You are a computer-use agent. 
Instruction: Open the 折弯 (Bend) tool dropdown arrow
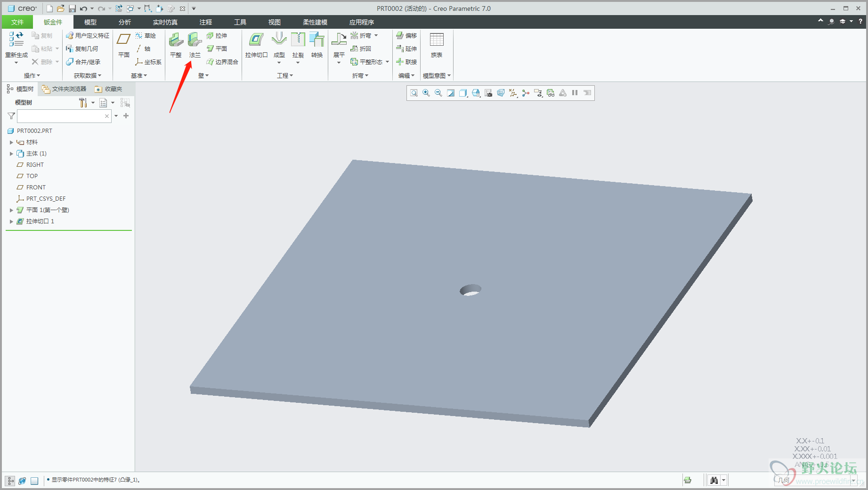point(376,36)
